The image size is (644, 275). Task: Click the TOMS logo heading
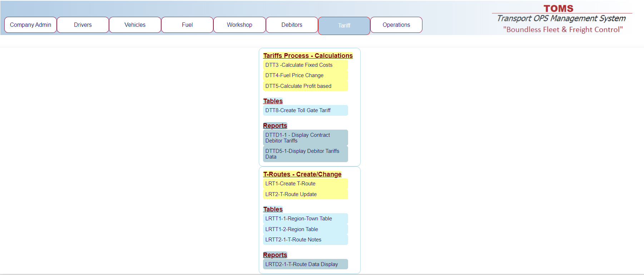(558, 9)
